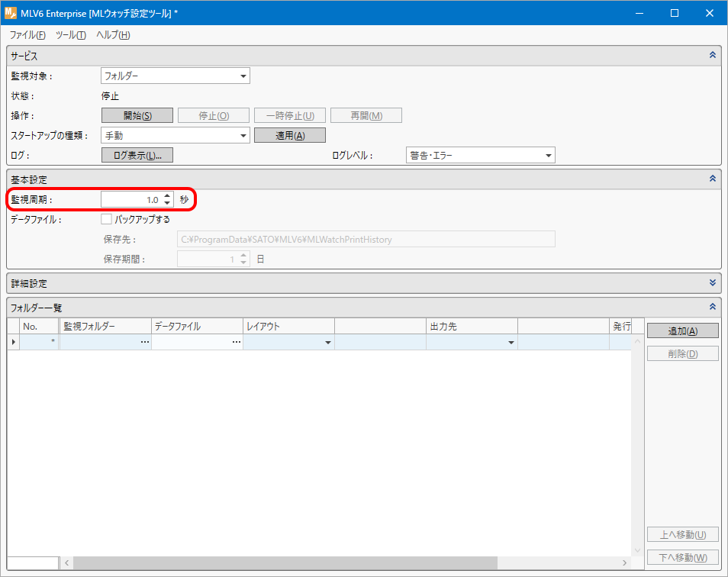The width and height of the screenshot is (728, 577).
Task: Click the 発行 column header
Action: pos(620,327)
